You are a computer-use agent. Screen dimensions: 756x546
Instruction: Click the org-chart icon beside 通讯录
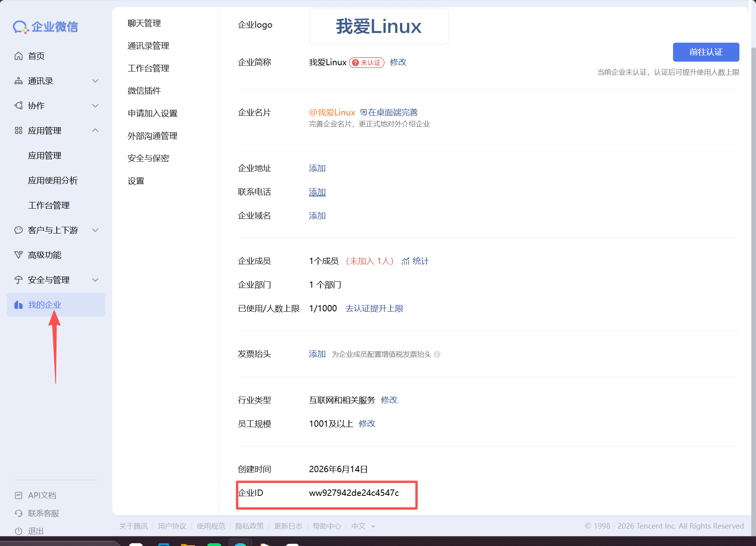point(19,81)
